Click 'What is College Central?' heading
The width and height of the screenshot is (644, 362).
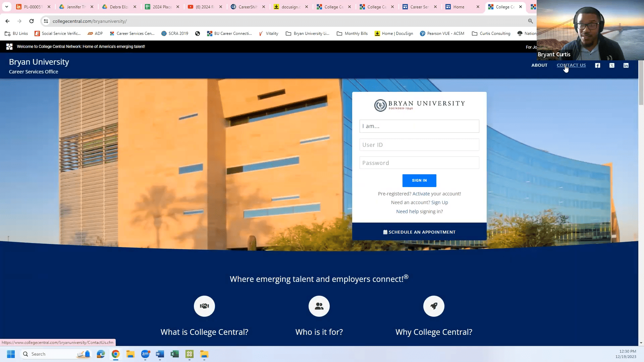pos(204,332)
